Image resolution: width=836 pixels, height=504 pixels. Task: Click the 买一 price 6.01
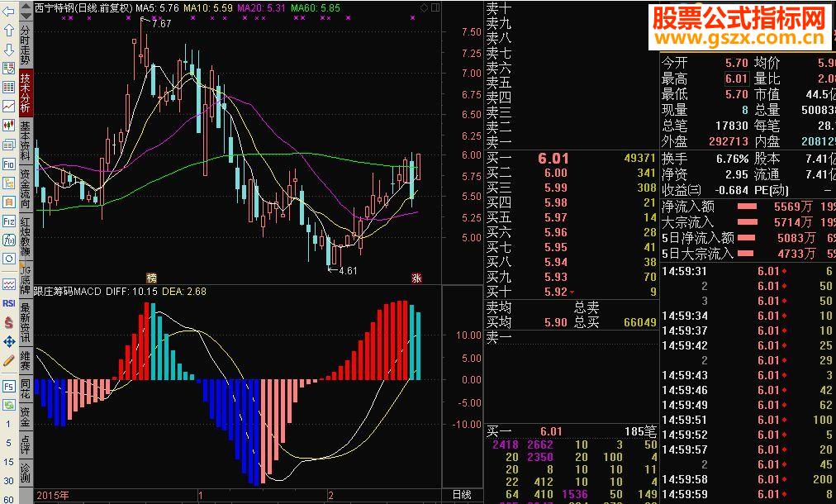(553, 159)
